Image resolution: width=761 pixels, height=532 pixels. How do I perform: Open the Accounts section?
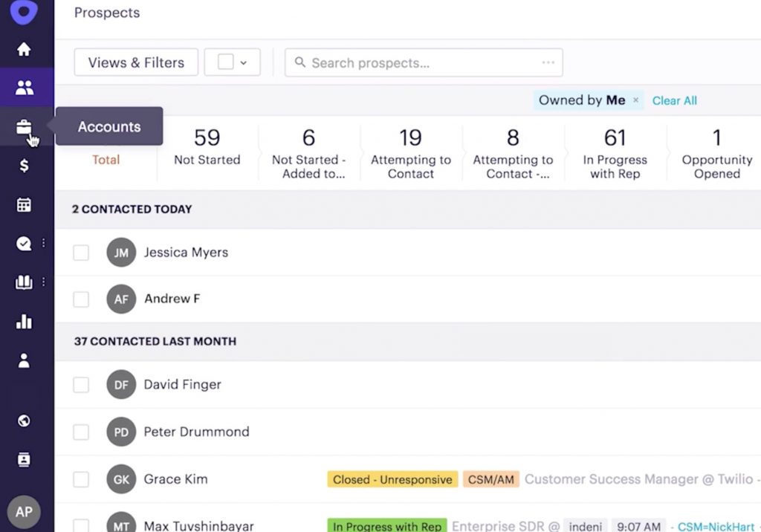(x=25, y=126)
